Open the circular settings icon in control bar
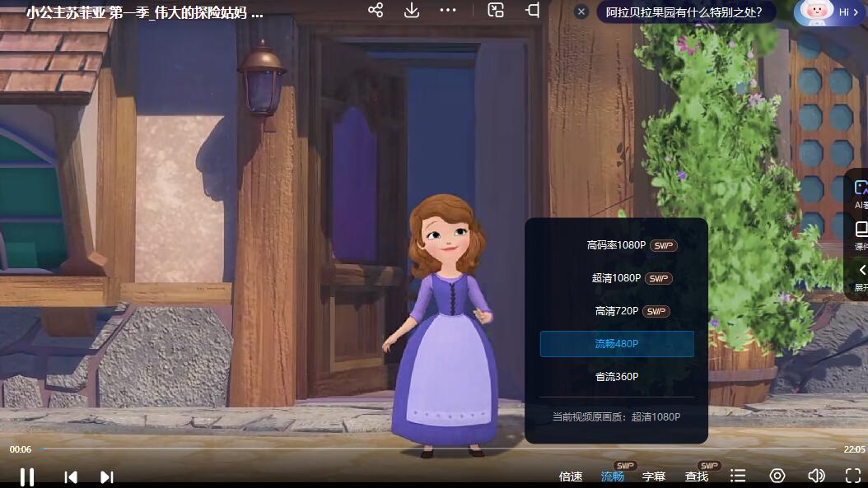The width and height of the screenshot is (868, 488). 777,476
